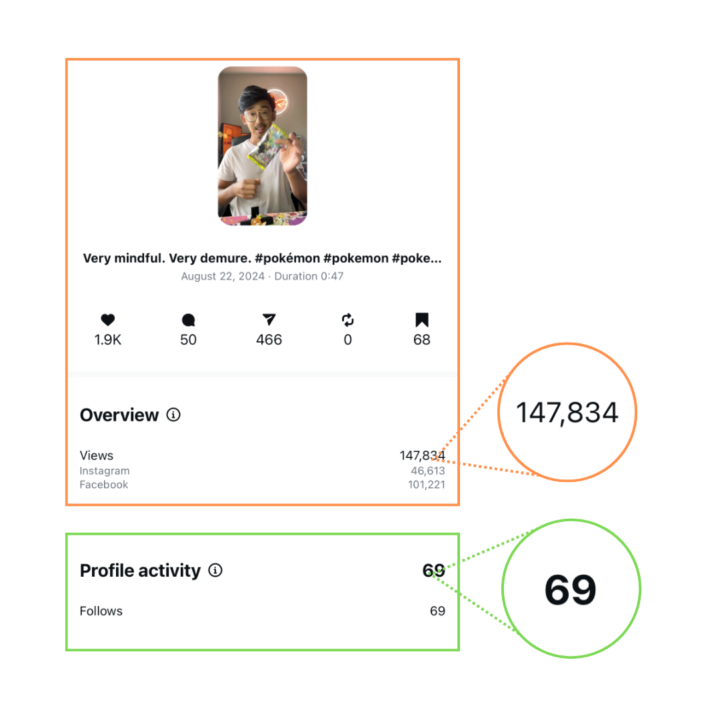The image size is (720, 720).
Task: Click the heart likes icon
Action: [108, 320]
